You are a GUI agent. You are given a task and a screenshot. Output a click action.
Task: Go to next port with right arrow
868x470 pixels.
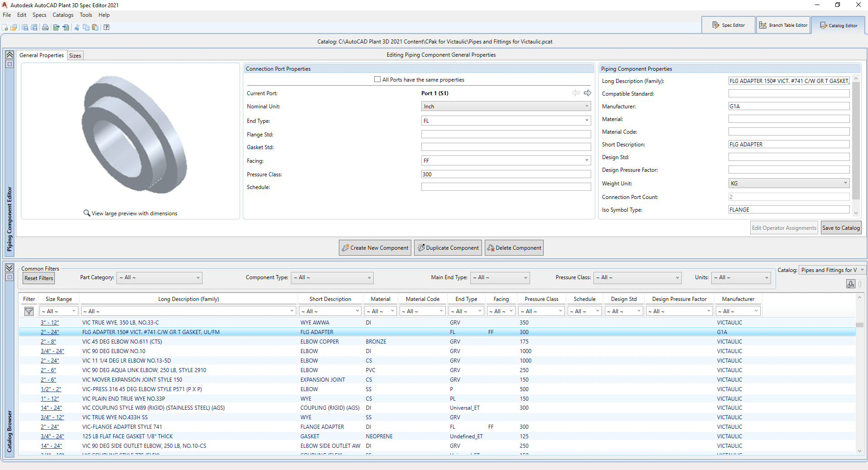[588, 93]
